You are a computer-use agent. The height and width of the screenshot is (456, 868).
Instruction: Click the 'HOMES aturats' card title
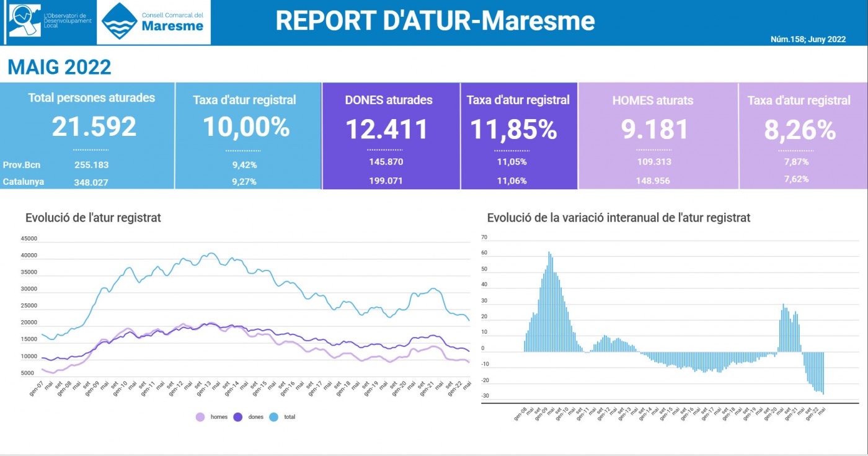(653, 101)
